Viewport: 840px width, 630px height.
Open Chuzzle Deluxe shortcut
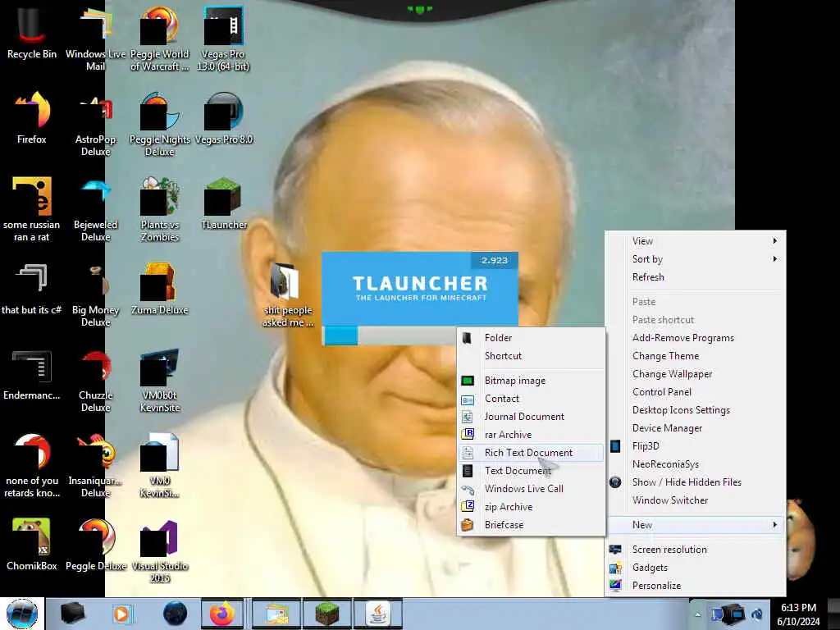[x=95, y=379]
